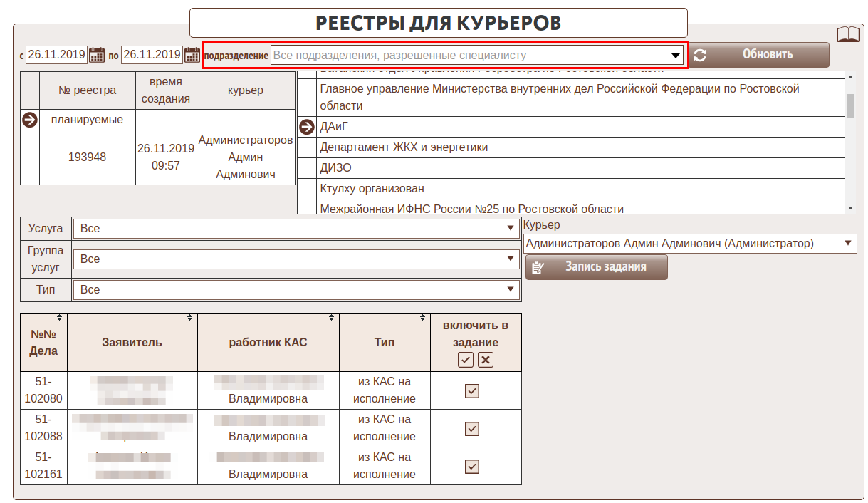Open the help book icon

847,34
